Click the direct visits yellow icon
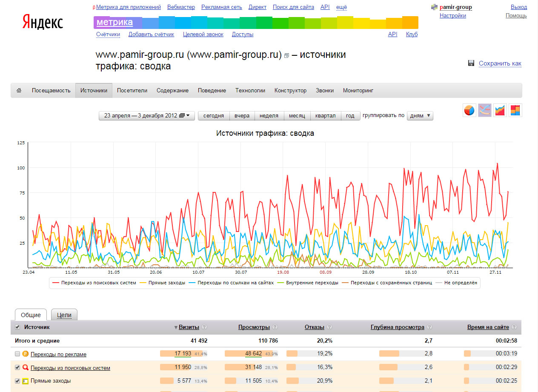 tap(25, 381)
